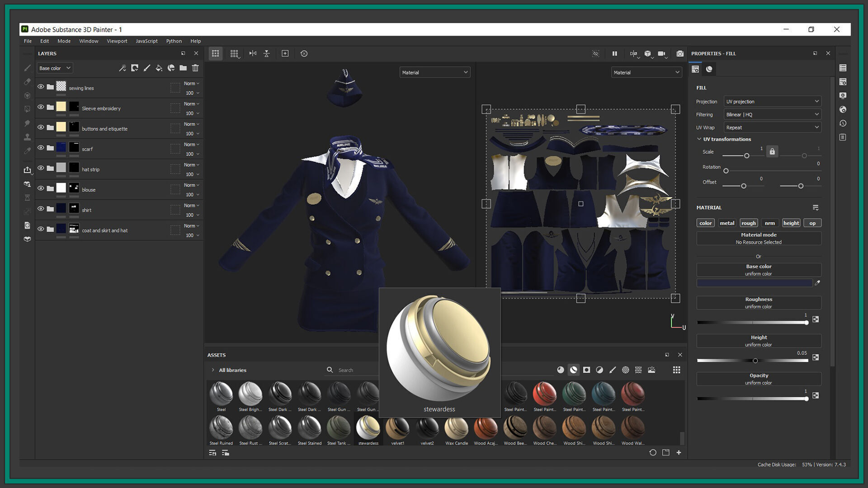Open History panel icon on right sidebar
Image resolution: width=868 pixels, height=488 pixels.
pos(843,123)
